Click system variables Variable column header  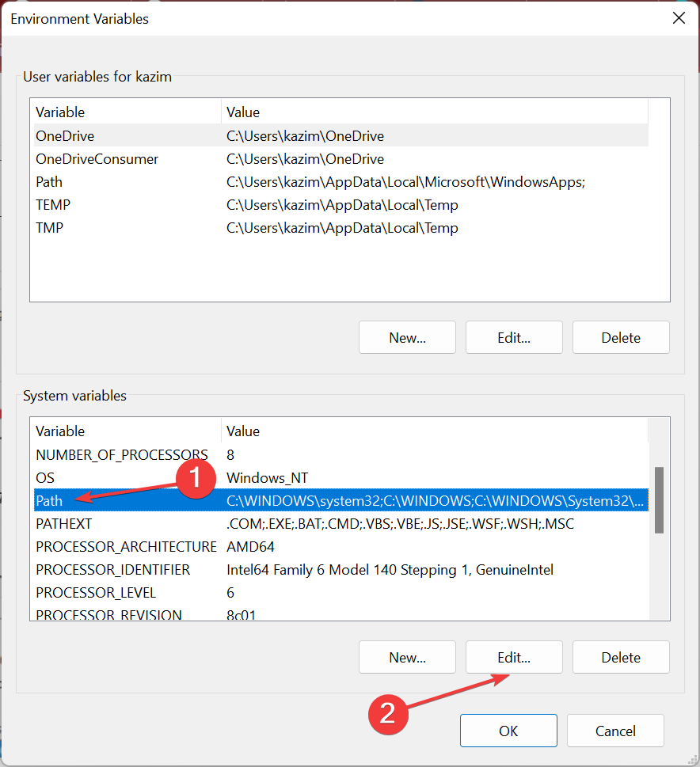pos(125,431)
